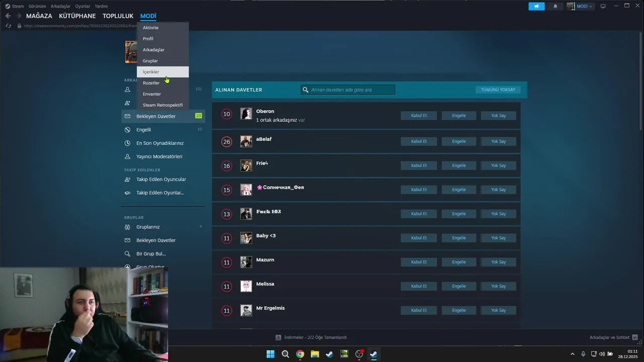
Task: Open aBelaf's avatar thumbnail
Action: click(x=246, y=141)
